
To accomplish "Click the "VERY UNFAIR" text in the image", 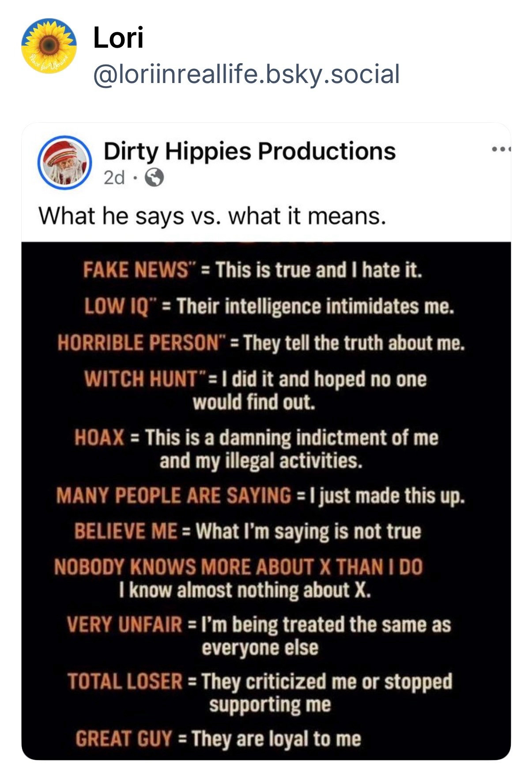I will [125, 625].
